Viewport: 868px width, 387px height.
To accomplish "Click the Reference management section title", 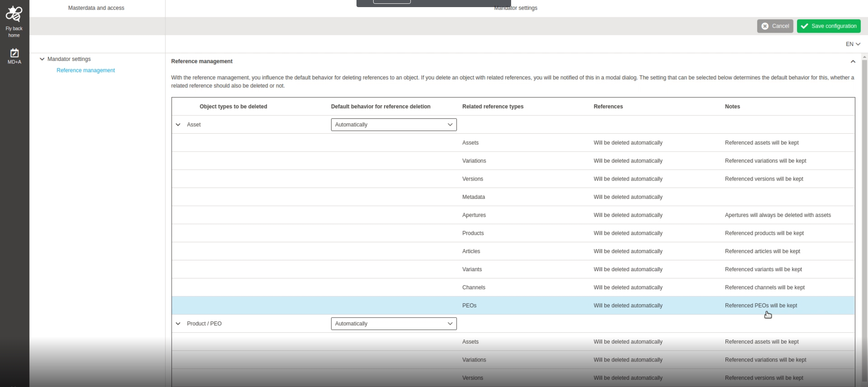I will point(201,61).
